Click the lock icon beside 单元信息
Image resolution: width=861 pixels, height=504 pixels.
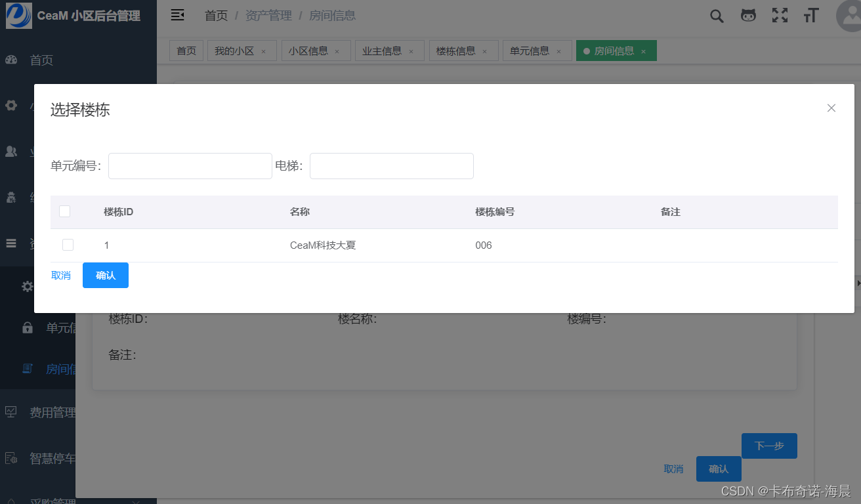point(28,327)
